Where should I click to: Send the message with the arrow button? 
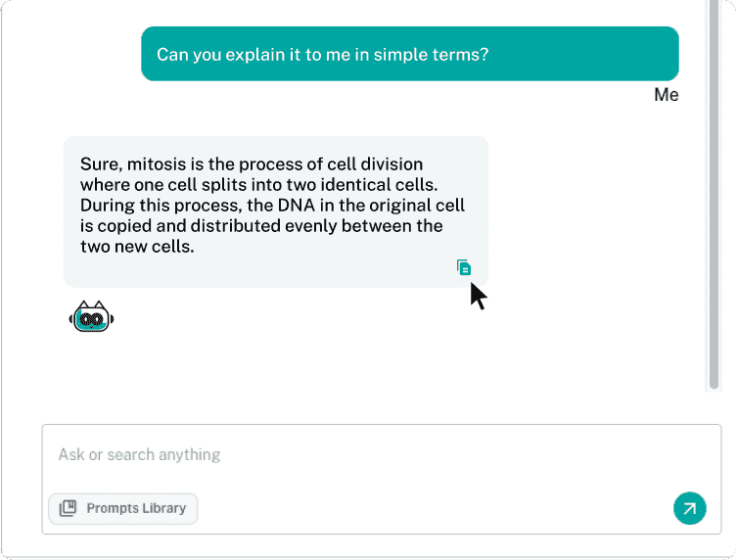point(690,508)
